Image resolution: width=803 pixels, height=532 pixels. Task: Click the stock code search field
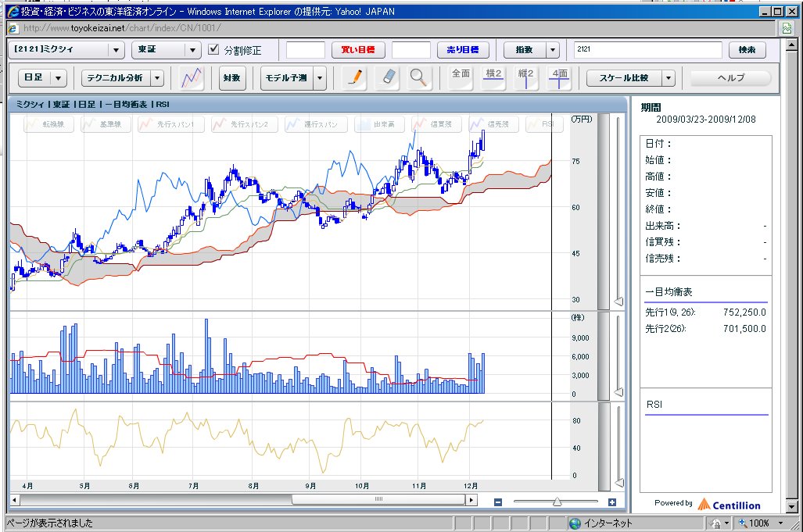(x=647, y=50)
